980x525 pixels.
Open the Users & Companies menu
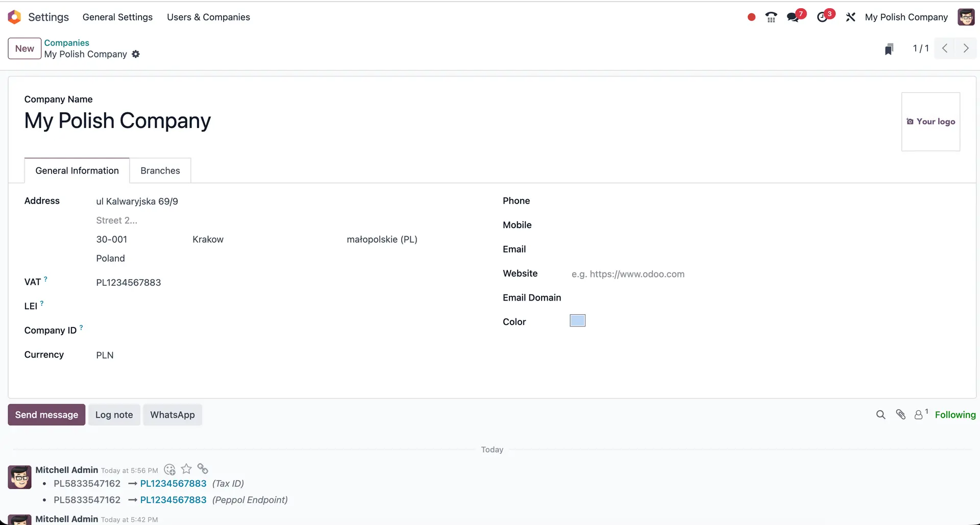pos(208,17)
